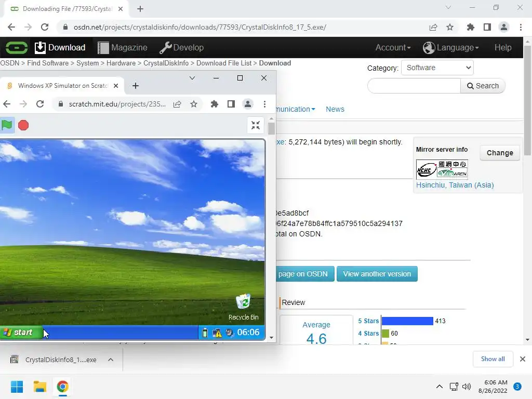Go back in the OSDN browser window
The image size is (532, 399).
point(11,27)
